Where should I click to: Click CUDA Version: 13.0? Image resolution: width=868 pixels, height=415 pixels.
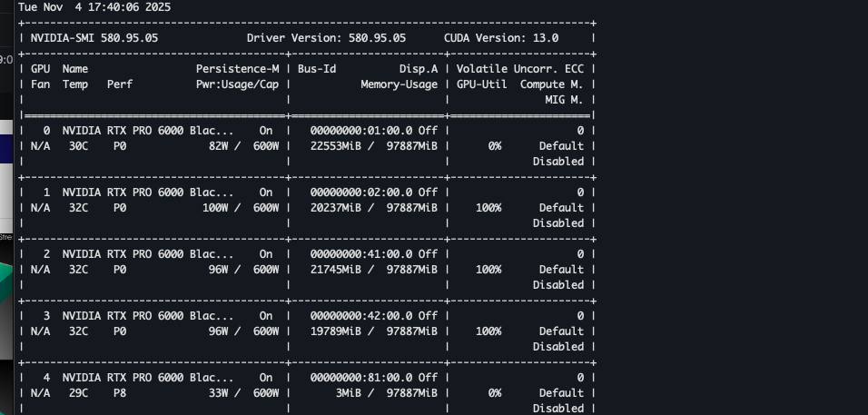pos(501,38)
